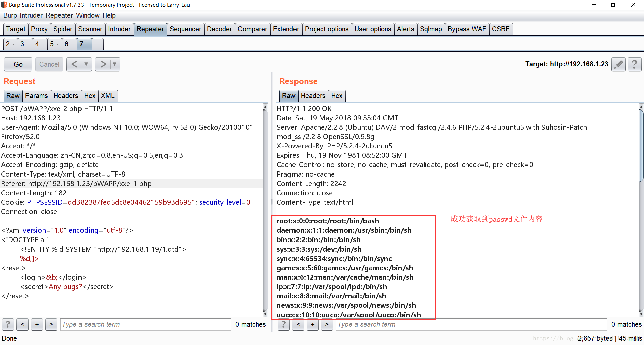Open the User options tab
Viewport: 644px width, 345px height.
point(373,29)
